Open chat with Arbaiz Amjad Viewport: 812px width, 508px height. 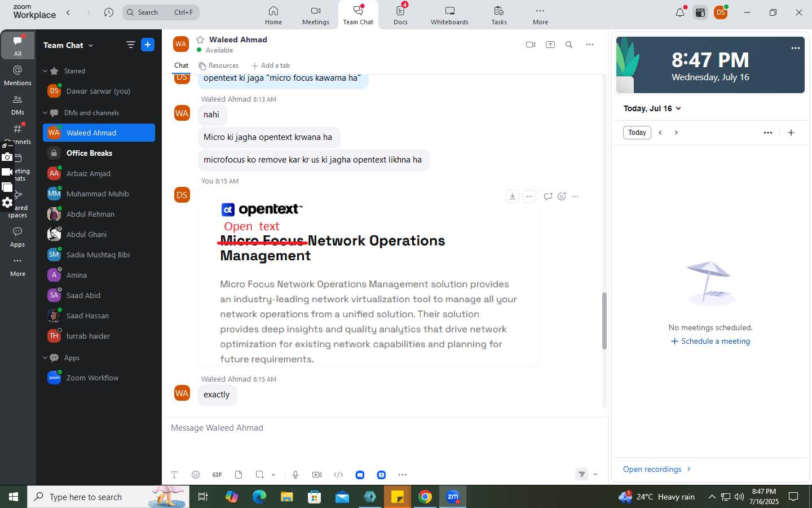pyautogui.click(x=99, y=173)
